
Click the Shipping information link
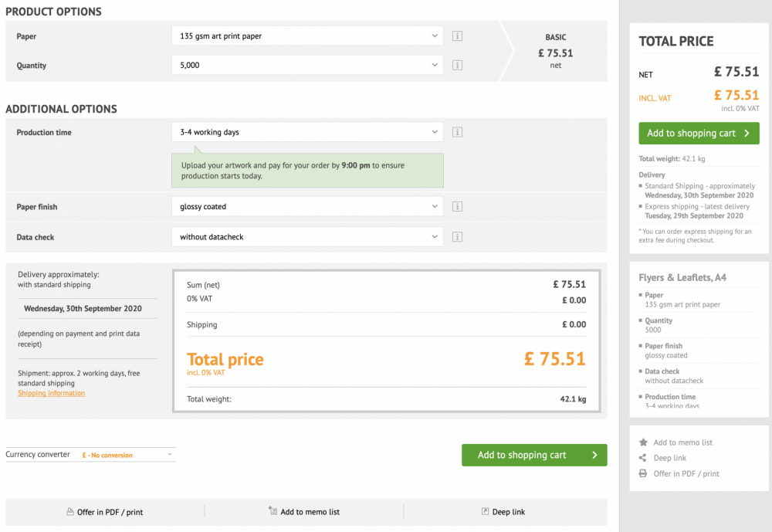pyautogui.click(x=52, y=393)
